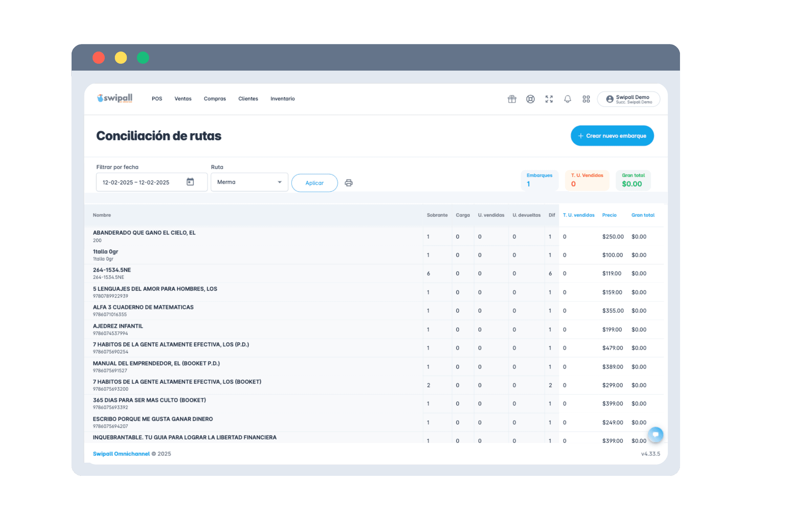The width and height of the screenshot is (788, 532).
Task: Toggle fullscreen expand icon
Action: pyautogui.click(x=549, y=99)
